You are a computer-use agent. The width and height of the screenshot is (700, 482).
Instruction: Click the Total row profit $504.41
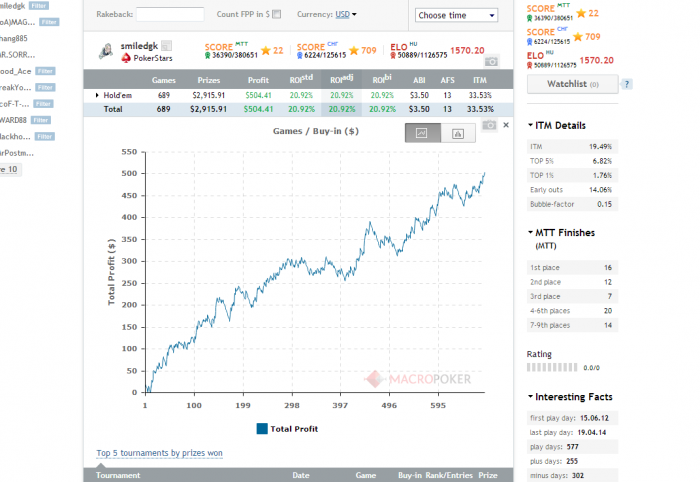click(258, 109)
